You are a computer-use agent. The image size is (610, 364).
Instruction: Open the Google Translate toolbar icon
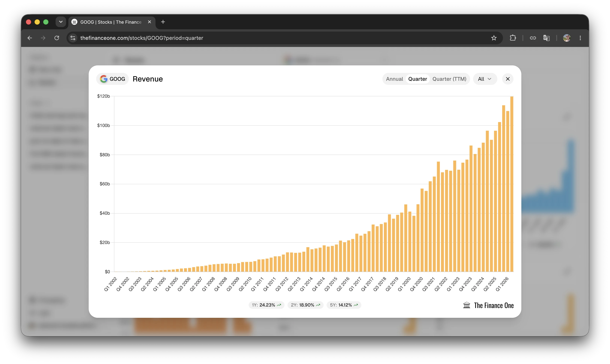pos(546,38)
